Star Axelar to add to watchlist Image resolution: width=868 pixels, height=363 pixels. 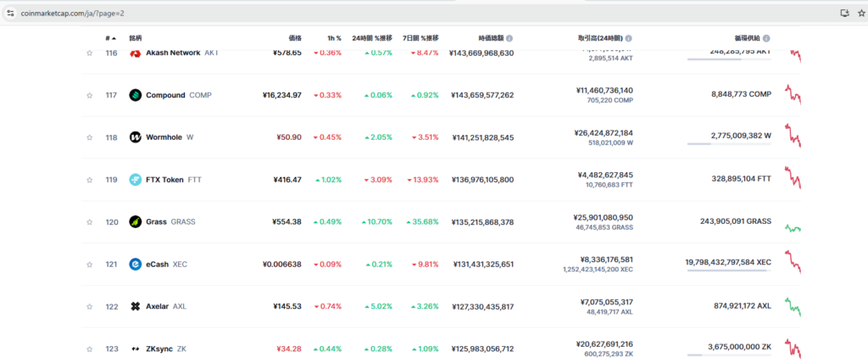[x=89, y=306]
